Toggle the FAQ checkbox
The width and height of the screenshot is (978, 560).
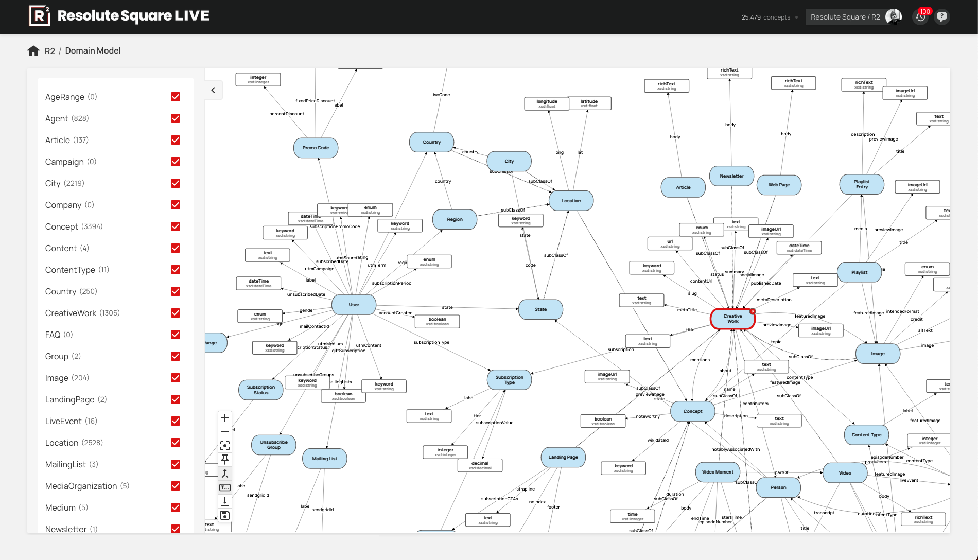(x=176, y=335)
